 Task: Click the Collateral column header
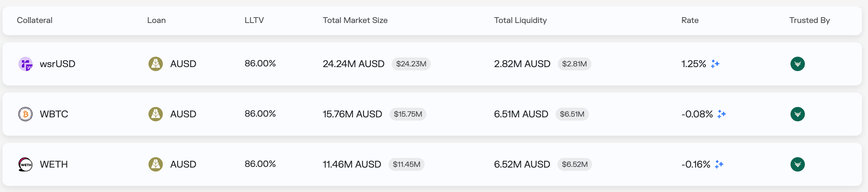[35, 20]
